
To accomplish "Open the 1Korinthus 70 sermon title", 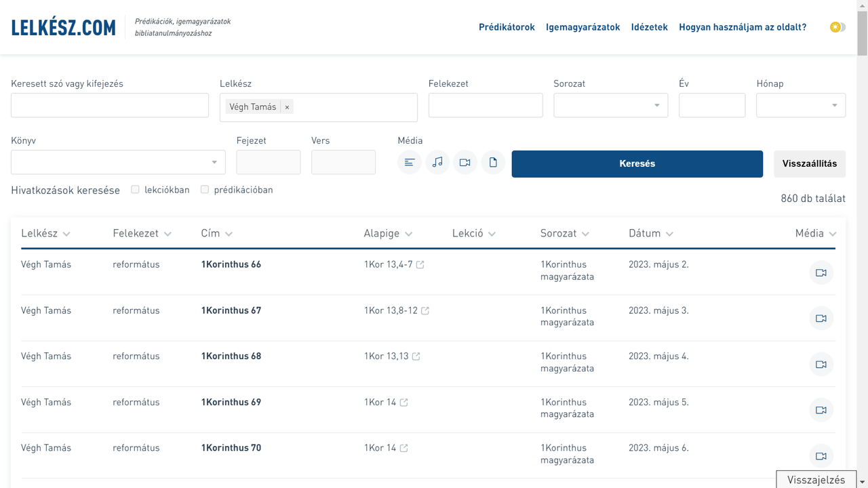I will (x=231, y=447).
